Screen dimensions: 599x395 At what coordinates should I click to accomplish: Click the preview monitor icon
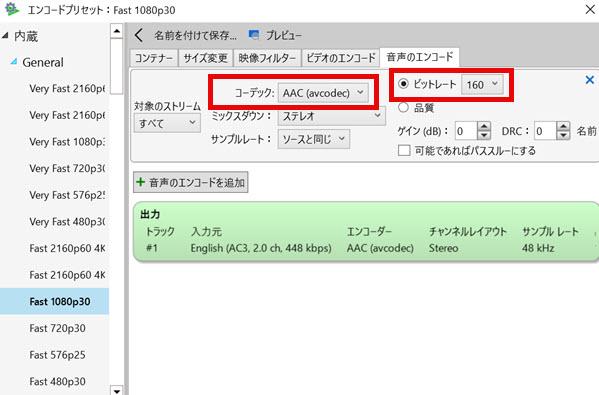[x=254, y=35]
